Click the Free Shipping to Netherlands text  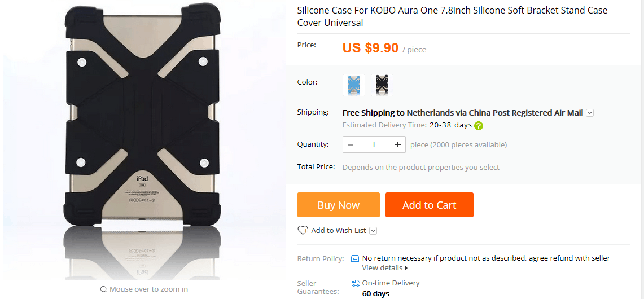tap(462, 113)
